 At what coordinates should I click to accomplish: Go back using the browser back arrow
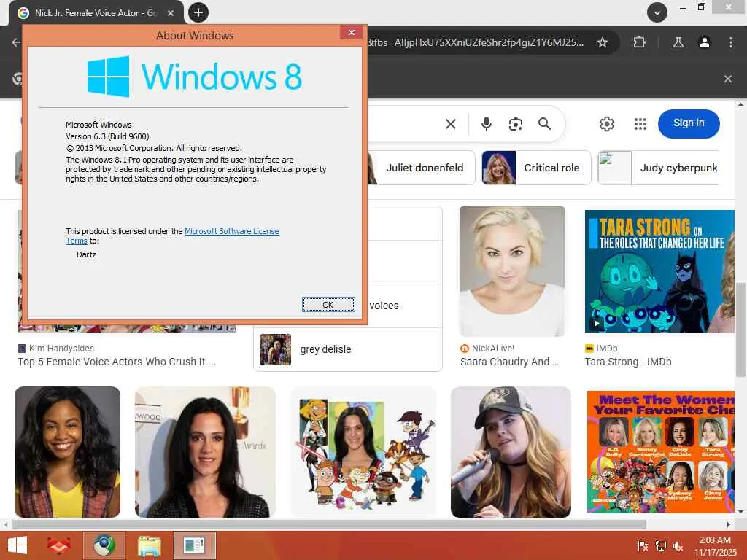[16, 42]
